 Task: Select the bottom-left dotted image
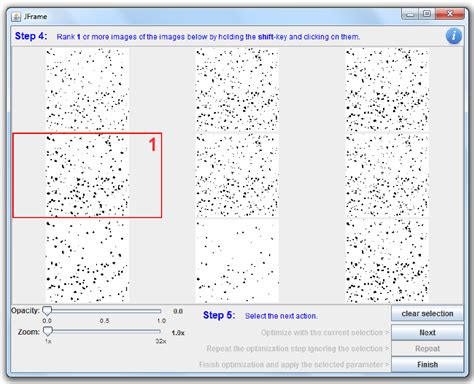pyautogui.click(x=87, y=261)
